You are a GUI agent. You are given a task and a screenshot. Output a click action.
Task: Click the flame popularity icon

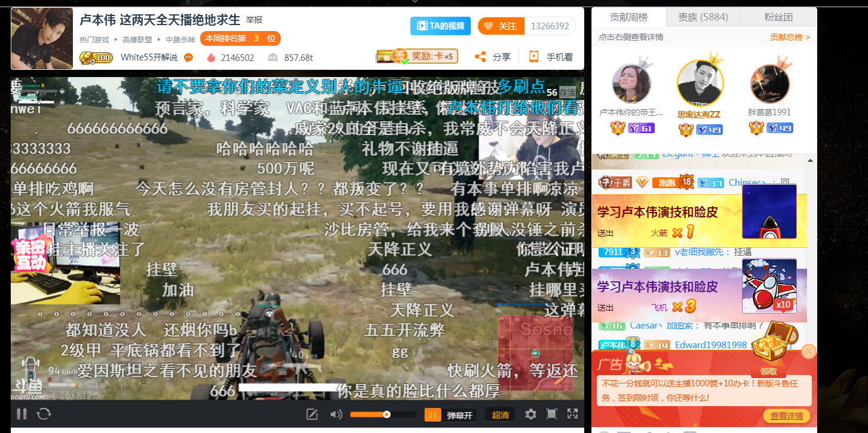click(211, 57)
